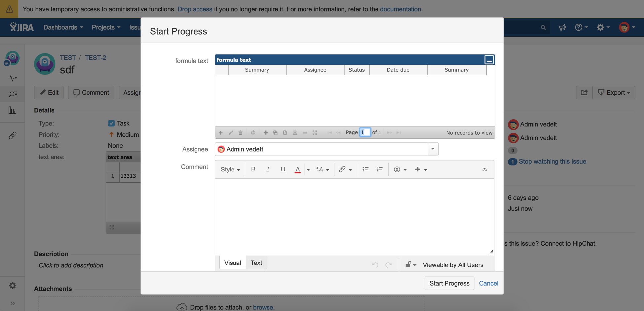Open the Style dropdown
This screenshot has width=644, height=311.
click(230, 169)
